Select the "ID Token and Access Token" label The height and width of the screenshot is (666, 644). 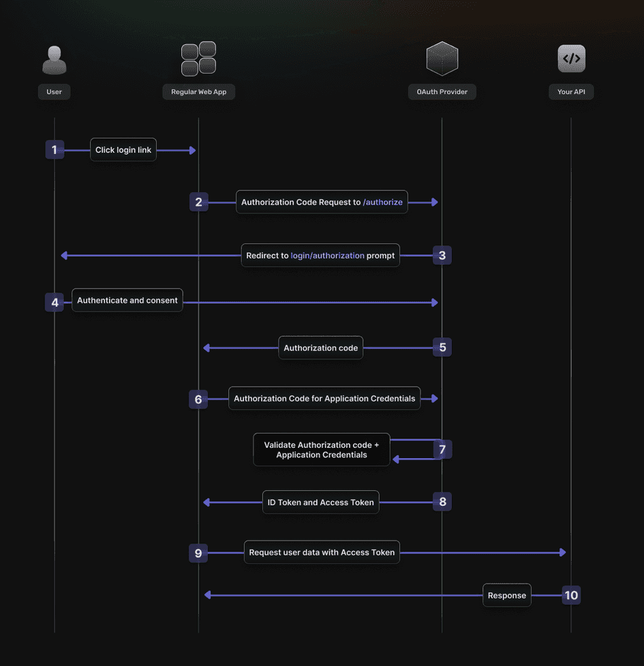(x=320, y=502)
